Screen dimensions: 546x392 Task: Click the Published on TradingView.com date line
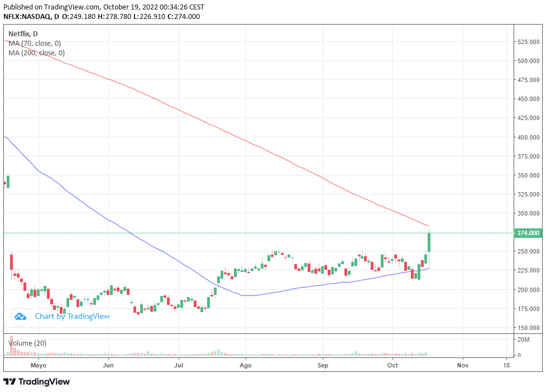click(x=104, y=7)
